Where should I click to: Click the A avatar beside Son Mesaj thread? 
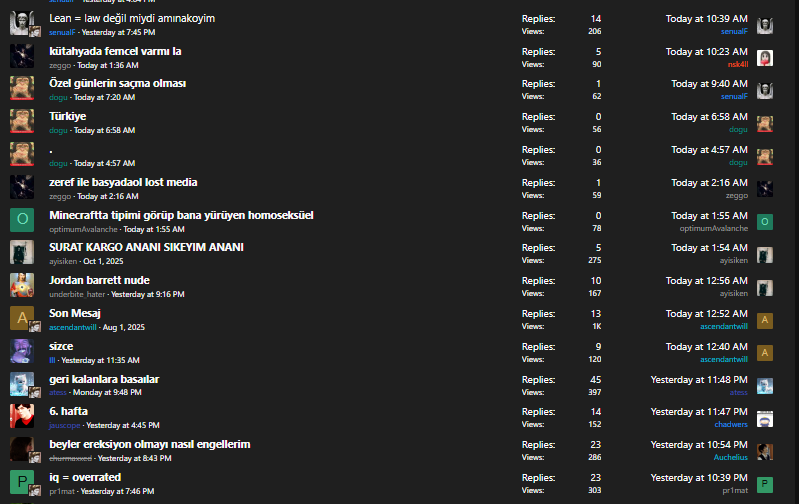22,318
